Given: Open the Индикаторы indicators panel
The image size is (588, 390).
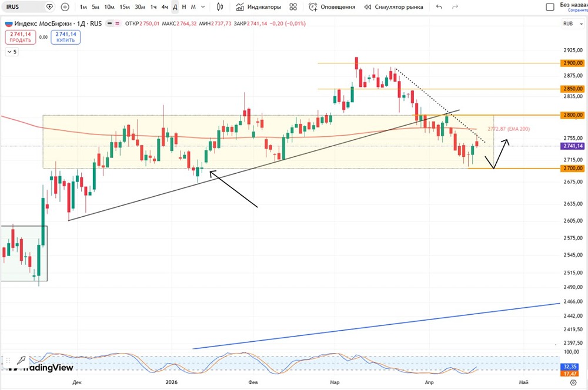Looking at the screenshot, I should [258, 6].
